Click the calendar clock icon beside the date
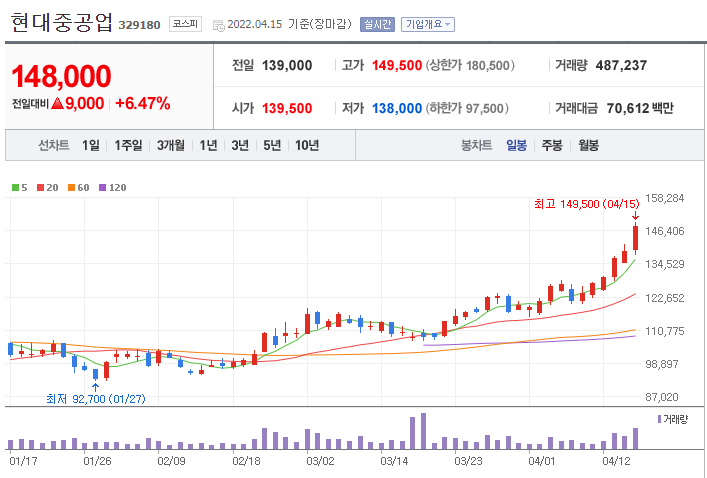Viewport: 707px width, 478px height. point(218,26)
